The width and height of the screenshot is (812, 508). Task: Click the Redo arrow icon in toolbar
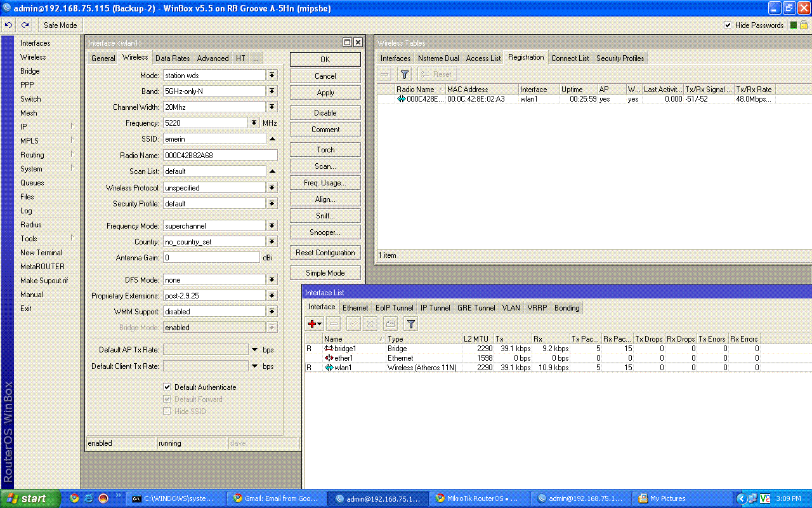click(25, 25)
